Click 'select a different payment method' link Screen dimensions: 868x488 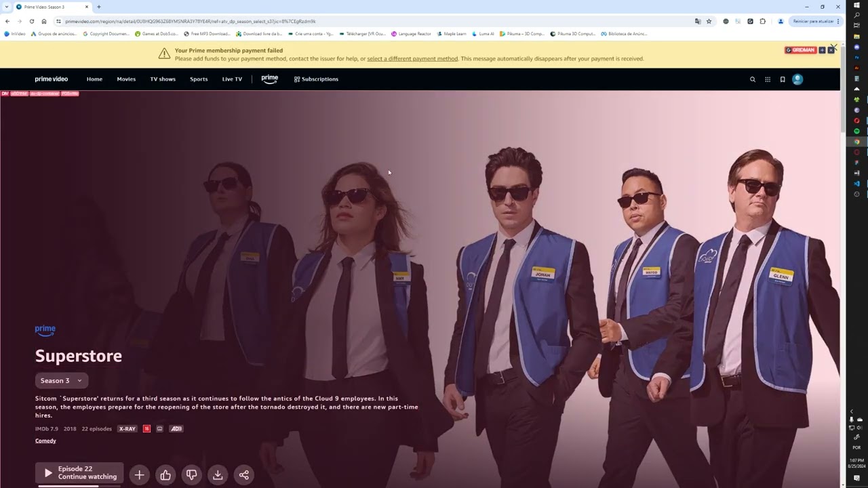412,59
